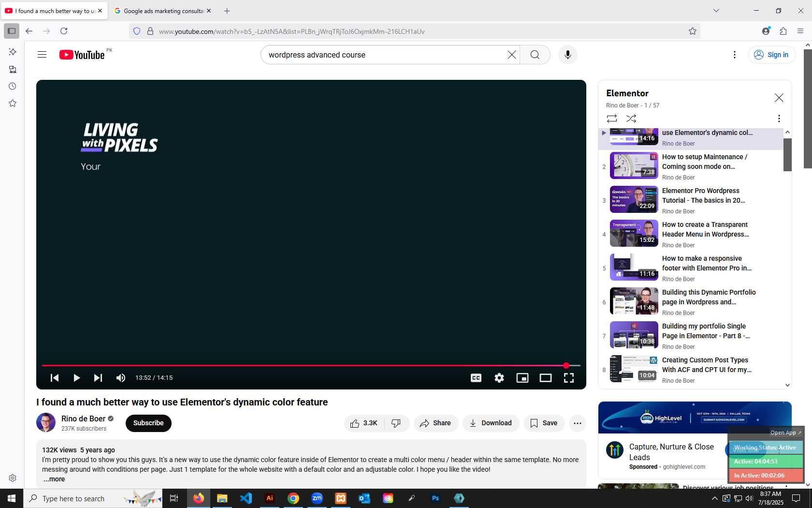Image resolution: width=812 pixels, height=508 pixels.
Task: Toggle the browser sidebar panel
Action: click(12, 31)
